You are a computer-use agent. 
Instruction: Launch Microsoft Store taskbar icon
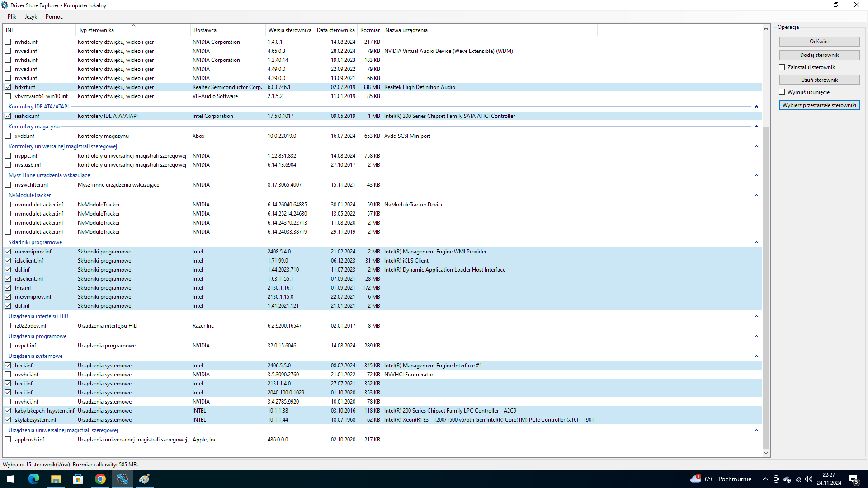(78, 479)
